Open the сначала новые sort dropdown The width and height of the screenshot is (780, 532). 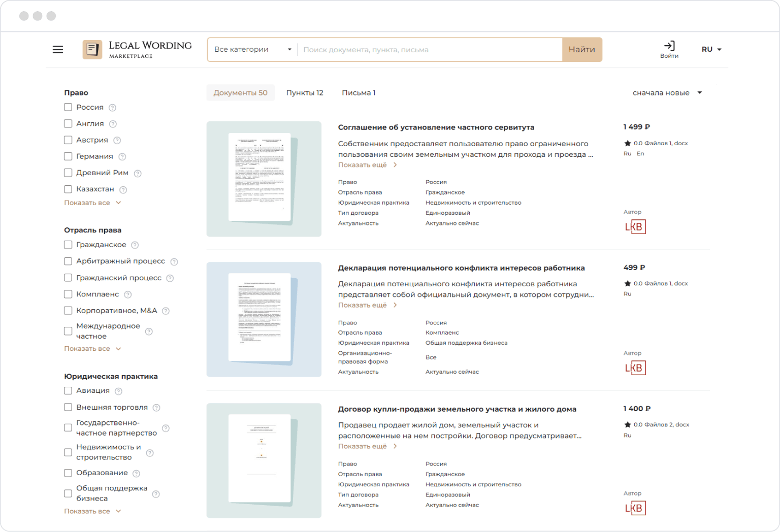point(667,93)
